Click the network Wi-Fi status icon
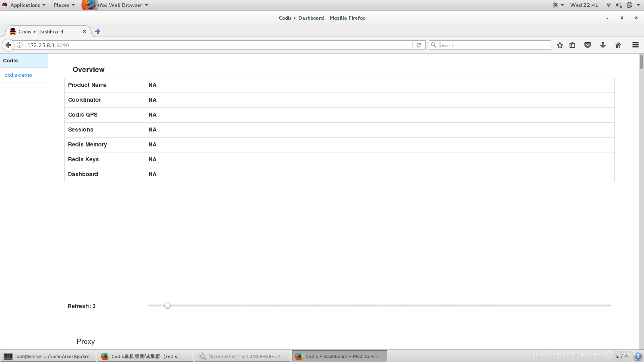This screenshot has height=362, width=644. 609,5
